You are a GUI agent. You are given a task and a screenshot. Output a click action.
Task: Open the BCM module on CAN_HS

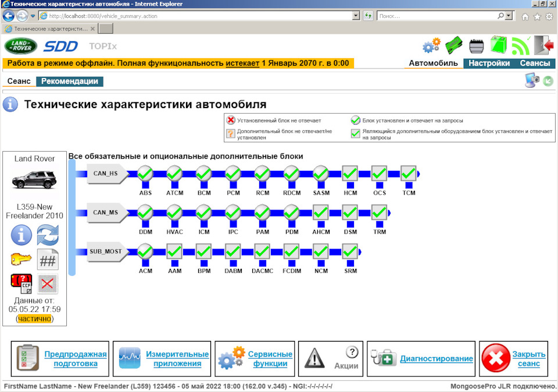coord(204,174)
